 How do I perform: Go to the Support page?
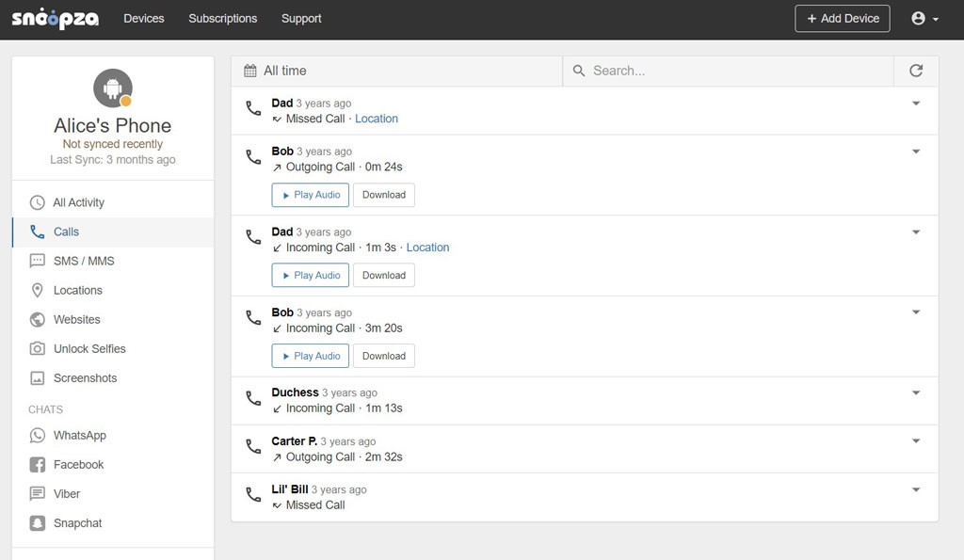coord(301,19)
